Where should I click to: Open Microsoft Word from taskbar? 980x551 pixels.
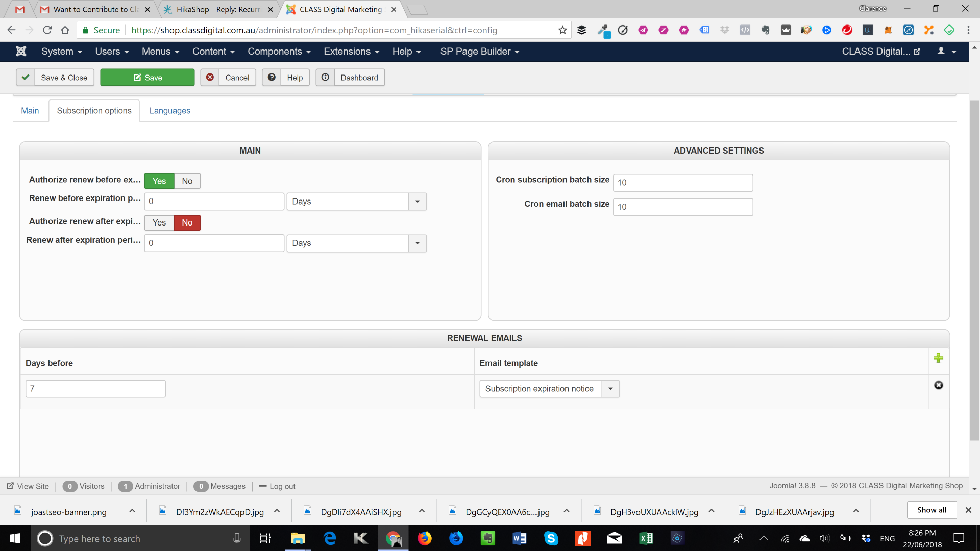click(x=519, y=538)
